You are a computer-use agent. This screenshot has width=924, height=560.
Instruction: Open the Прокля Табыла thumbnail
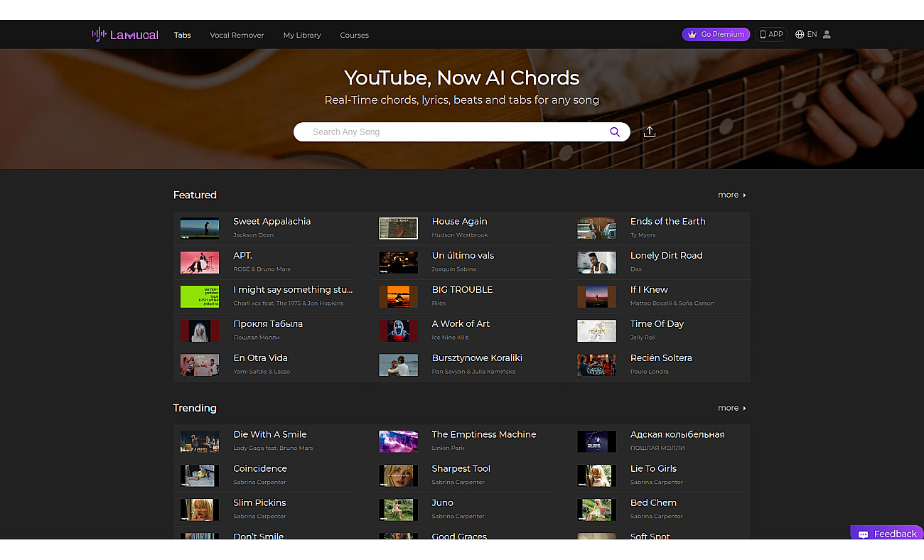(x=200, y=330)
